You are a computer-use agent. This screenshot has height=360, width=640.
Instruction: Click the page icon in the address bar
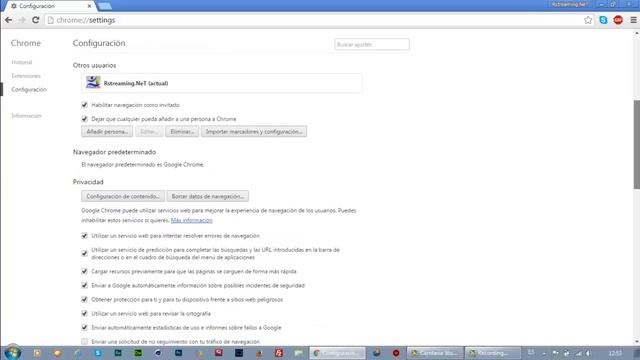[51, 20]
